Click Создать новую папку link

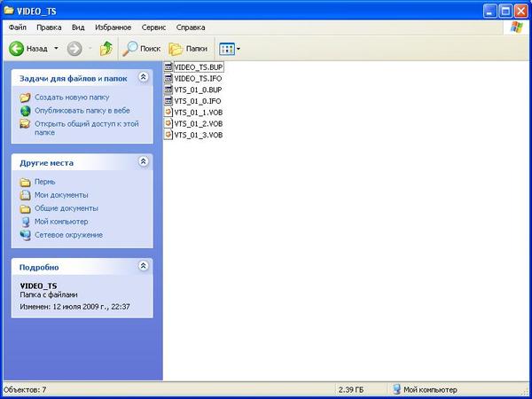[72, 97]
